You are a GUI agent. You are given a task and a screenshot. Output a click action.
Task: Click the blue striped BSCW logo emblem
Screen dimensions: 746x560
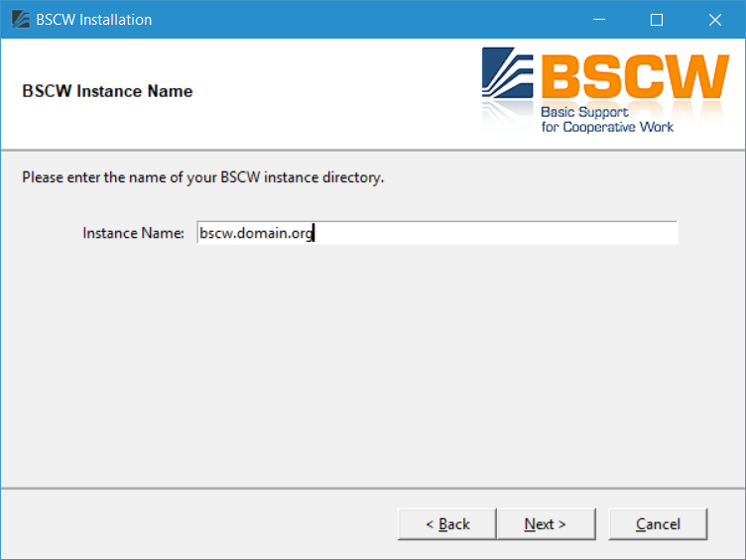(x=507, y=72)
